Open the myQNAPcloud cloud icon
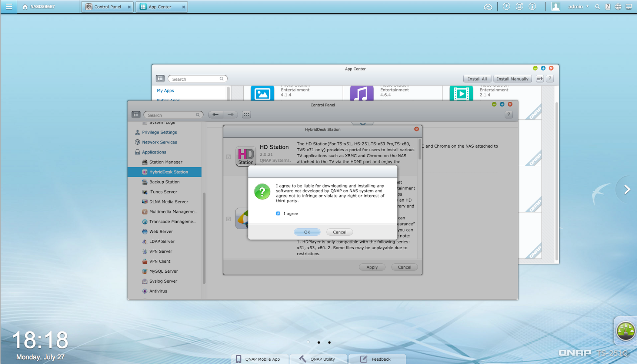Screen dimensions: 637x364 point(488,7)
